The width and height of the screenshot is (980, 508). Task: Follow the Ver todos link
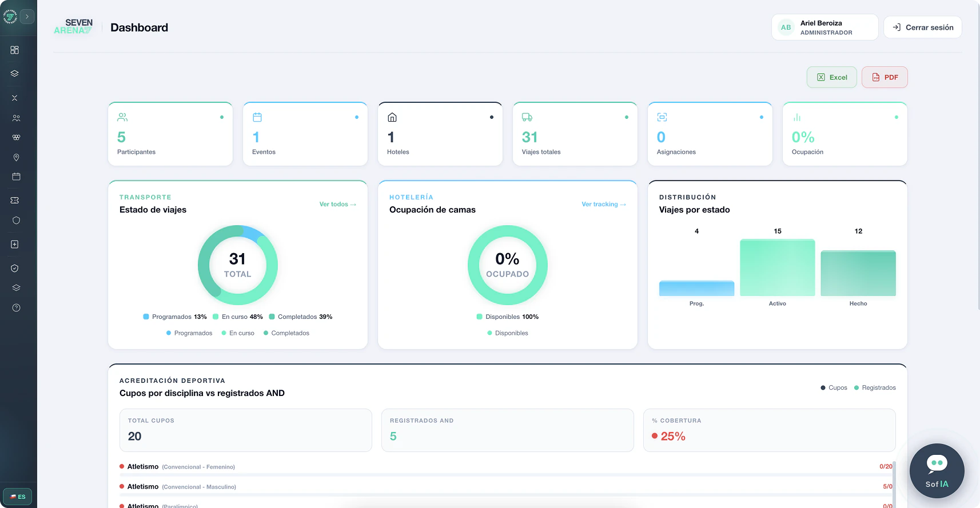point(338,204)
